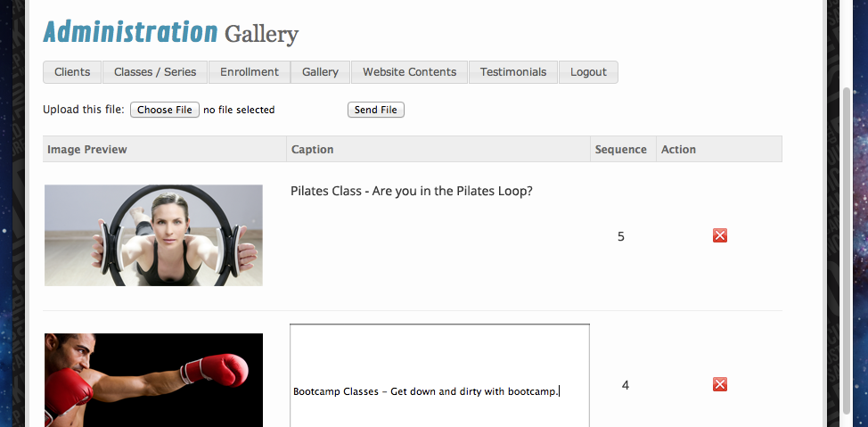Click the boxer with red gloves thumbnail
Screen dimensions: 868x427
click(153, 381)
